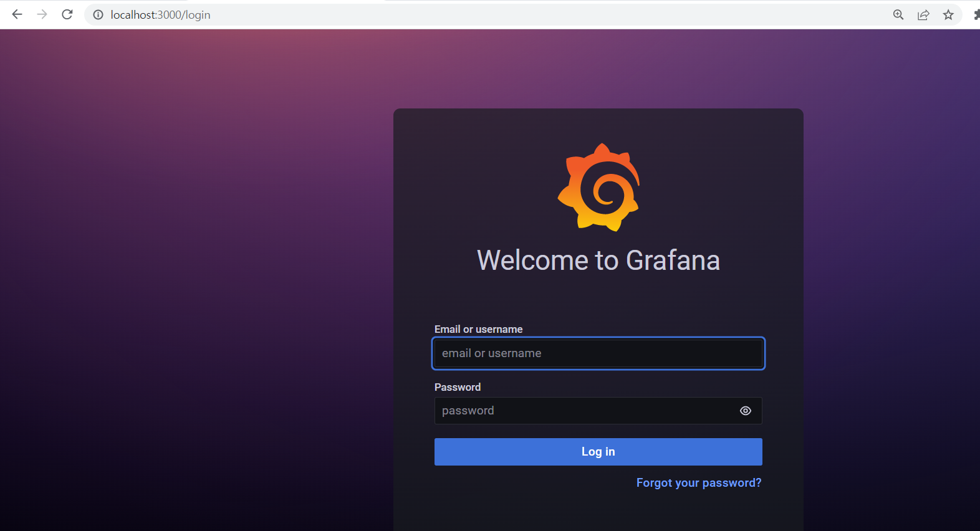980x531 pixels.
Task: Click the Email or username label
Action: point(479,329)
